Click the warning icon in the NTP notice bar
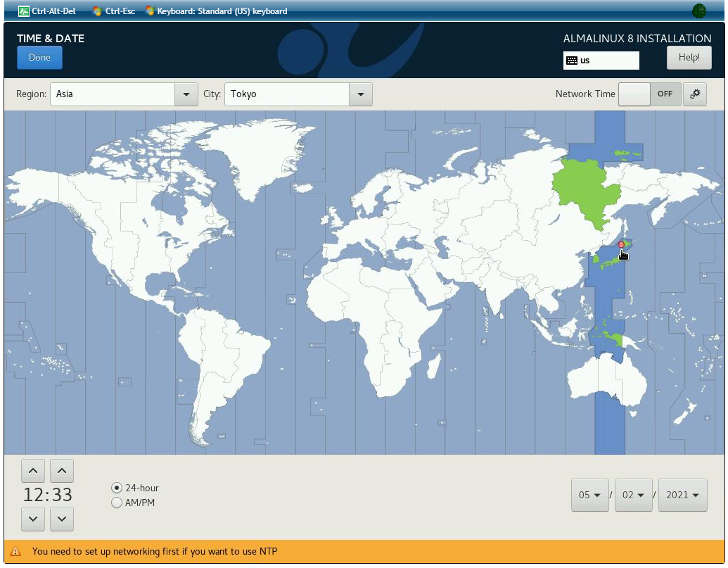 pos(16,552)
